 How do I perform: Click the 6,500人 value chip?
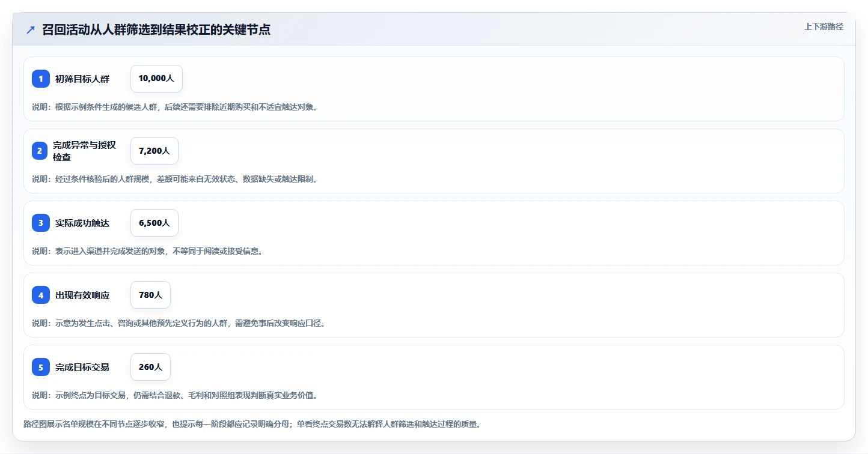pos(154,223)
